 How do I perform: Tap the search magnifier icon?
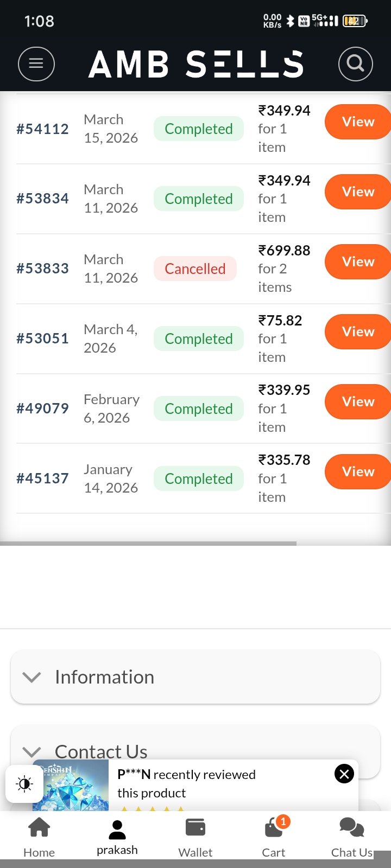click(355, 64)
